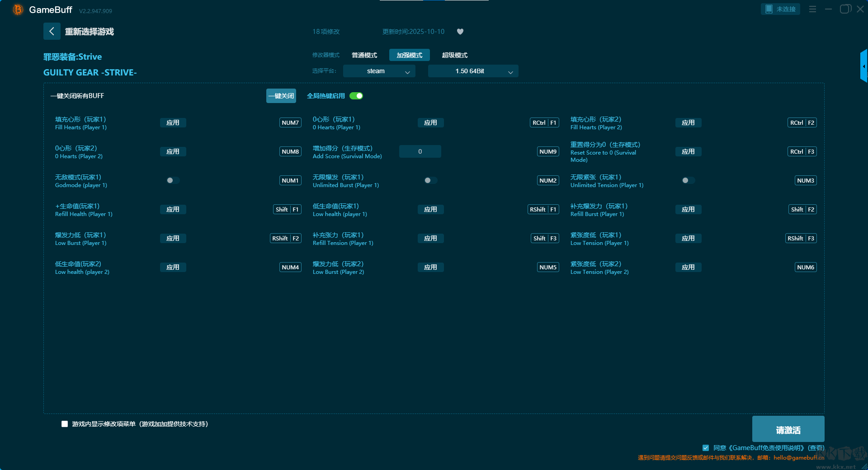Enable Godmode (player 1) toggle
This screenshot has width=868, height=470.
pyautogui.click(x=173, y=180)
